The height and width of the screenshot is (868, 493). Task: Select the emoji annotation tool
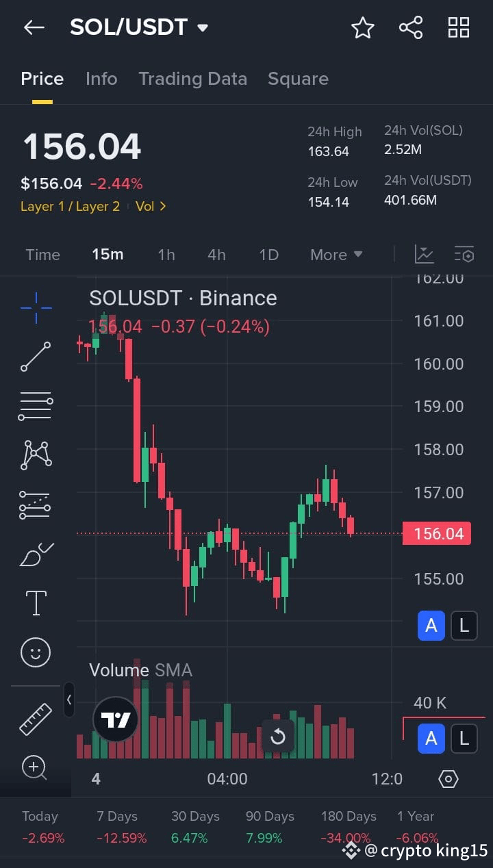tap(34, 652)
